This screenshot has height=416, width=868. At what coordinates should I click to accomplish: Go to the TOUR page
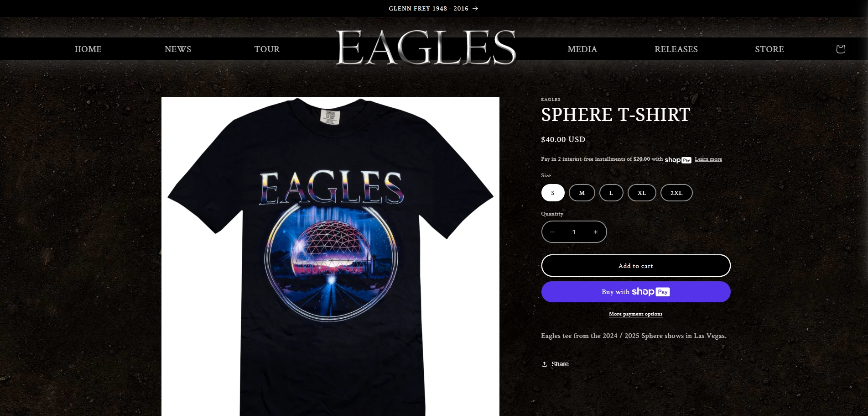click(x=267, y=49)
